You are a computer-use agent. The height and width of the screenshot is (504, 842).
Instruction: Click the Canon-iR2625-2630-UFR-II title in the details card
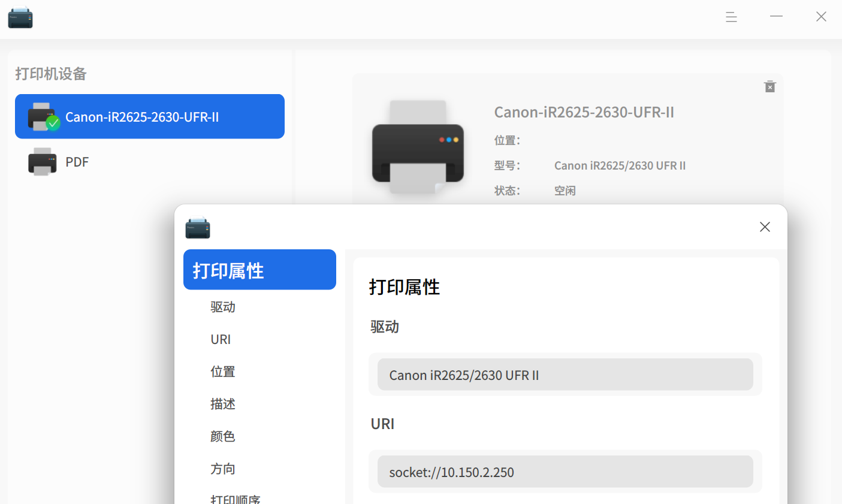[584, 112]
